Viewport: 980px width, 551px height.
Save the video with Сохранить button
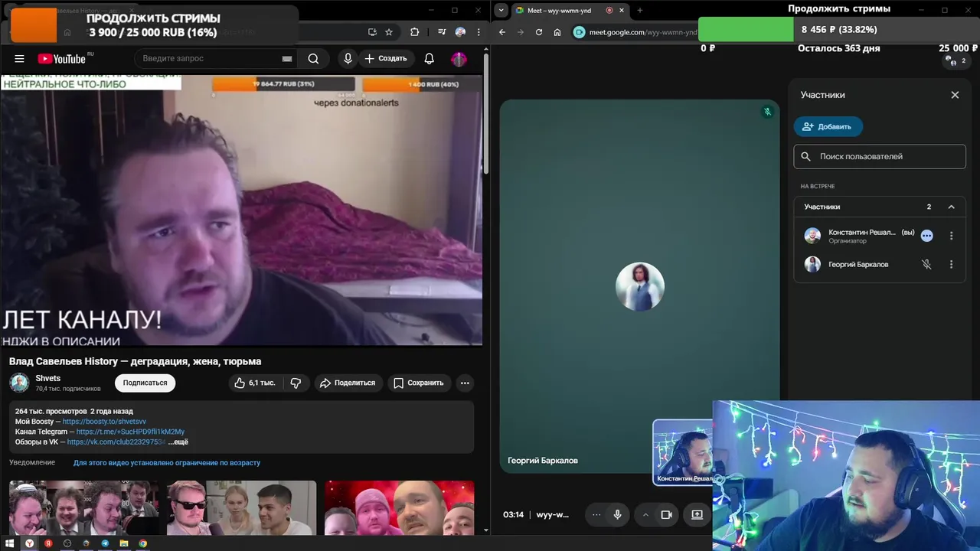(419, 383)
